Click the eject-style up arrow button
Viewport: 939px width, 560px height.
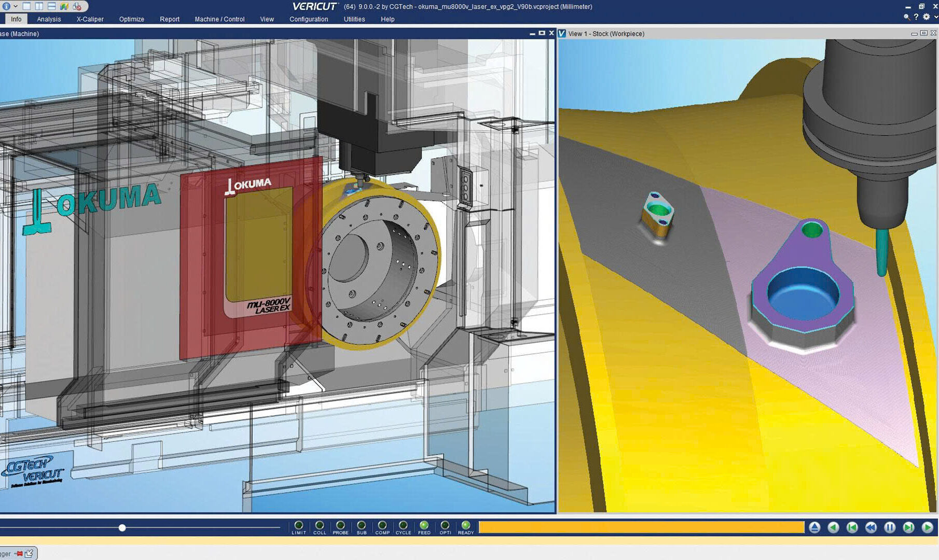coord(814,527)
